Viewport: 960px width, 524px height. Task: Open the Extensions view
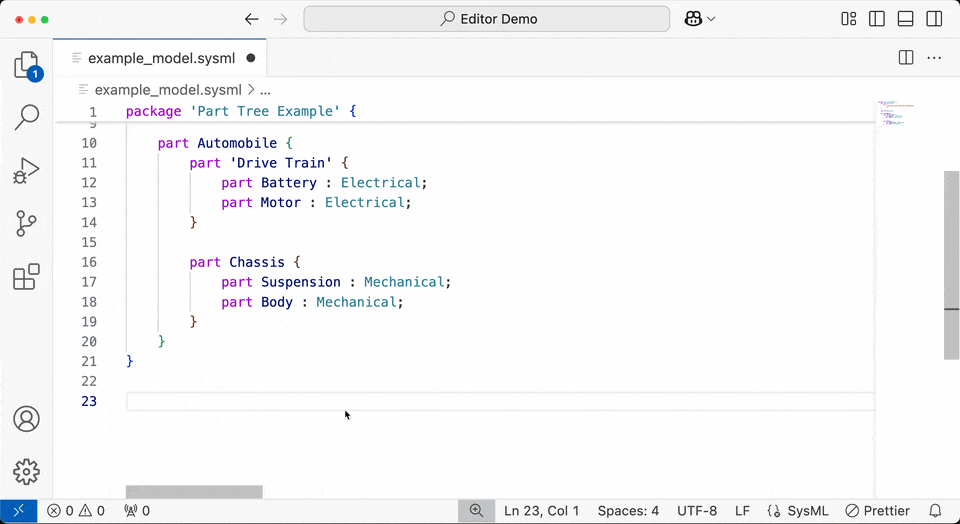pyautogui.click(x=26, y=277)
